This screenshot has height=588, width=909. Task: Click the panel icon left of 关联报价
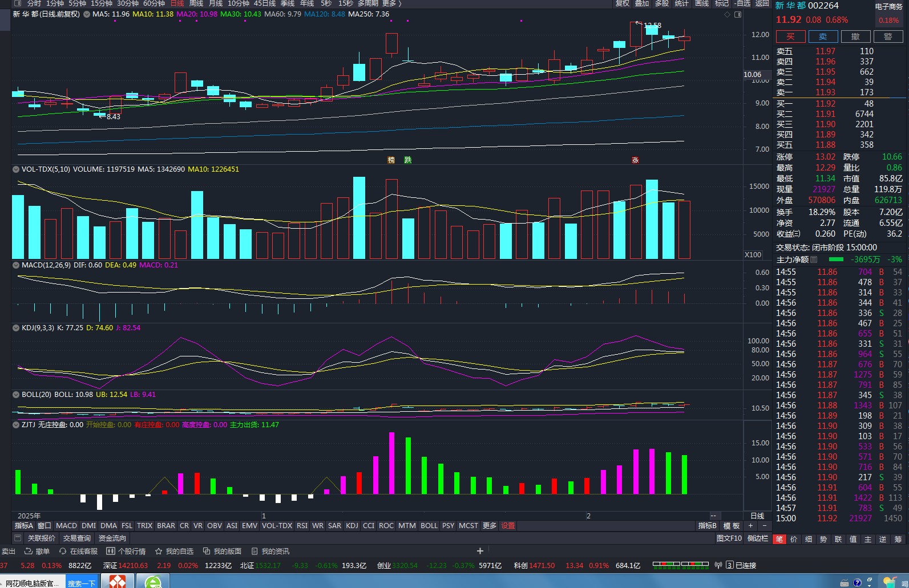pos(18,538)
